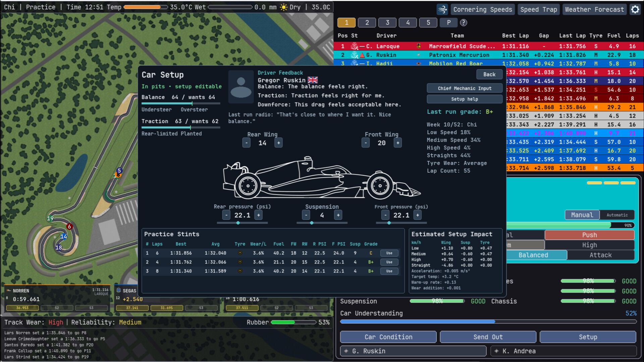Select Push pace option
Viewport: 644px width, 362px height.
click(x=589, y=235)
